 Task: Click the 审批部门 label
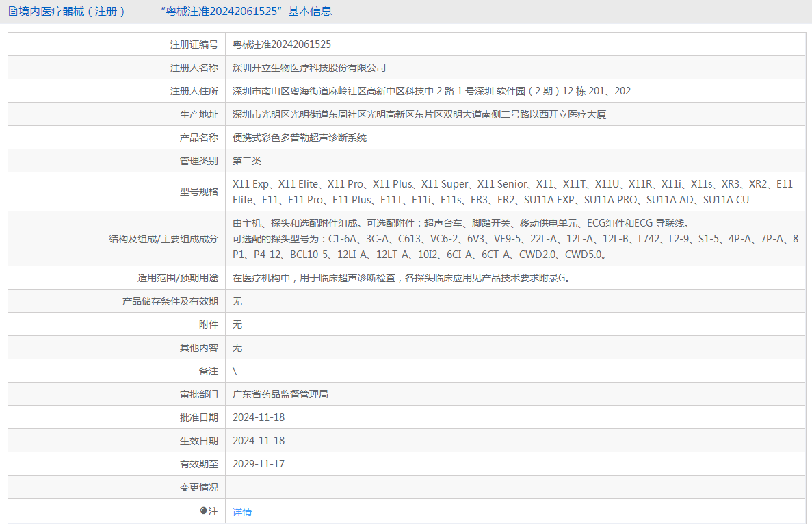coord(199,395)
